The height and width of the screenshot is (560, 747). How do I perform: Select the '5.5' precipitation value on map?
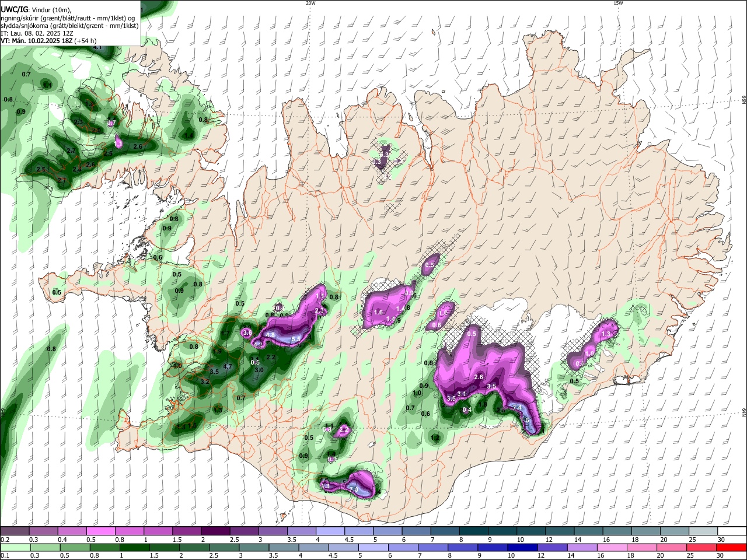(x=295, y=339)
